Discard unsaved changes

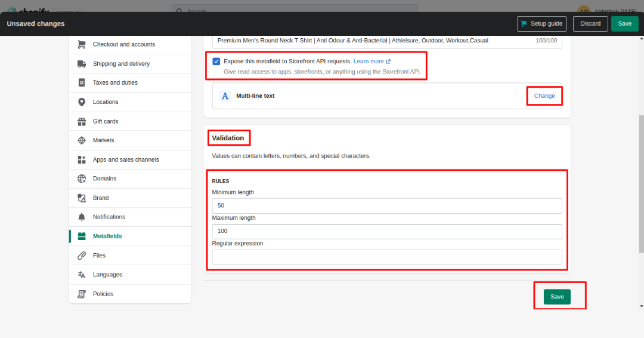[590, 24]
